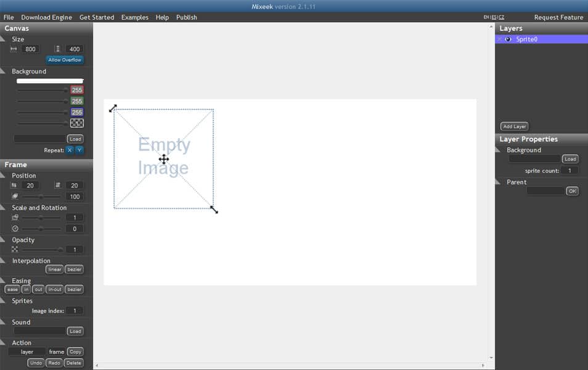Click the opacity icon in the Opacity section
Image resolution: width=588 pixels, height=370 pixels.
(x=15, y=249)
